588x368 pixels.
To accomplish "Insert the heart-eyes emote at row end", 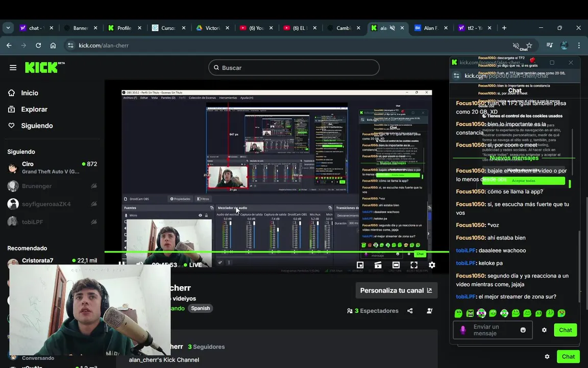I will pos(561,313).
